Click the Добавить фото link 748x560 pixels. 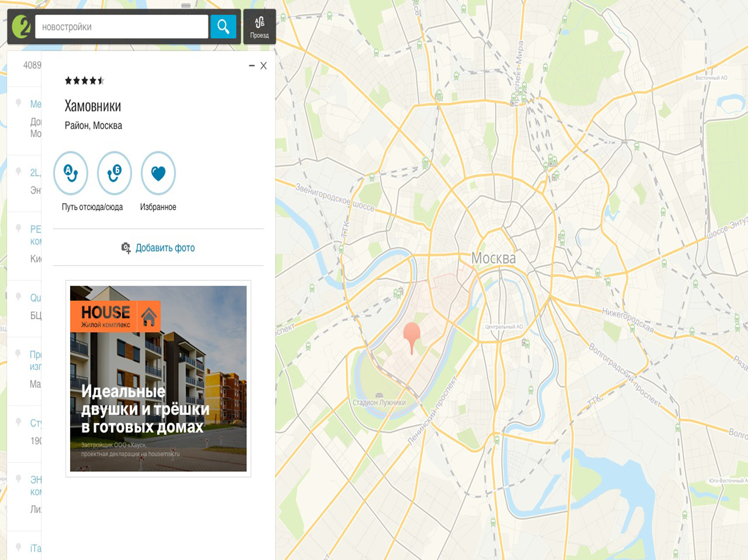click(x=165, y=248)
